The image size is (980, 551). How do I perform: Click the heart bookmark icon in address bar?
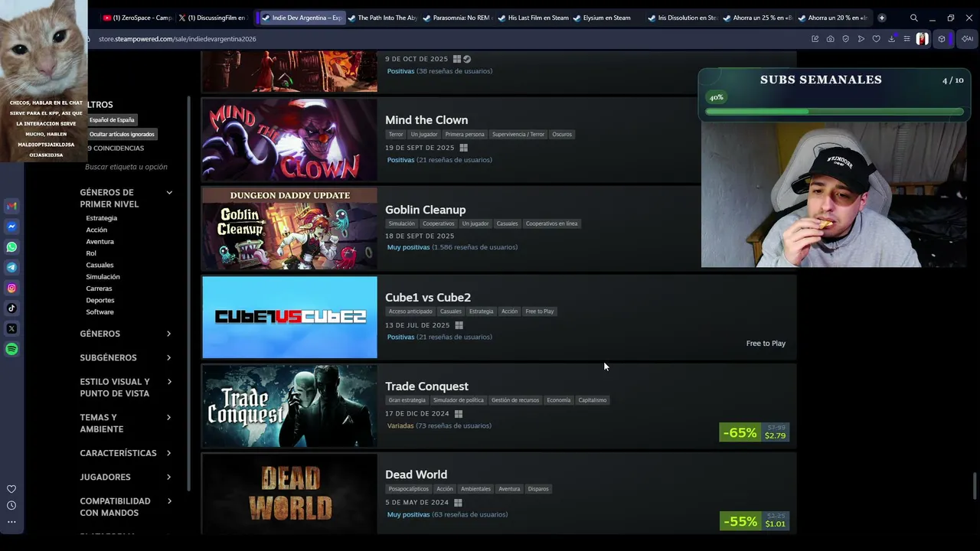(x=876, y=39)
